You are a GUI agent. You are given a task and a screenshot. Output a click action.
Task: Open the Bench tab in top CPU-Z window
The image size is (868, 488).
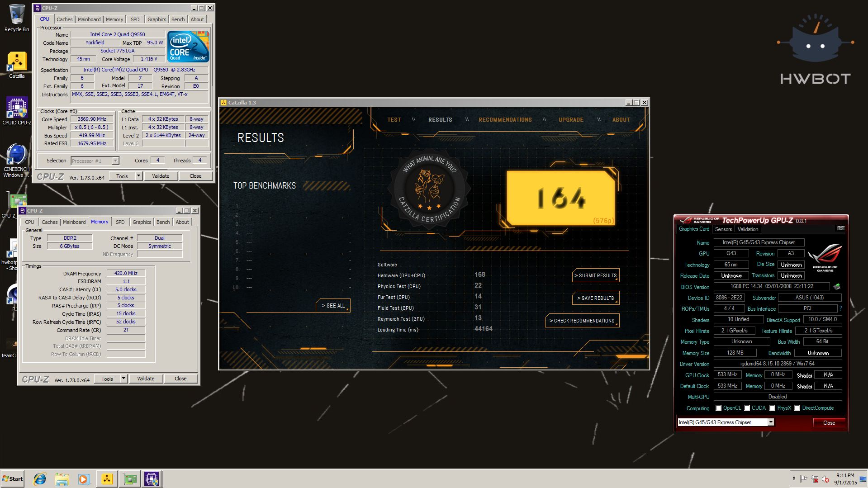[x=178, y=19]
